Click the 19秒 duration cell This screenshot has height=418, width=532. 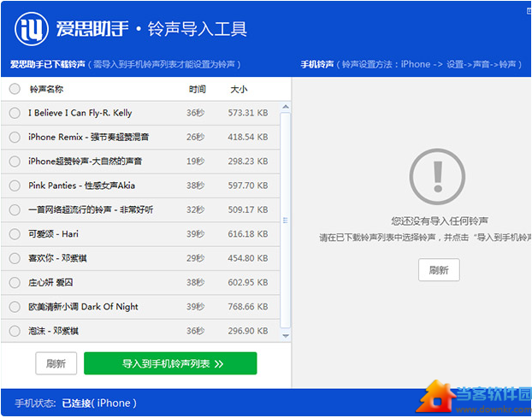pos(195,162)
